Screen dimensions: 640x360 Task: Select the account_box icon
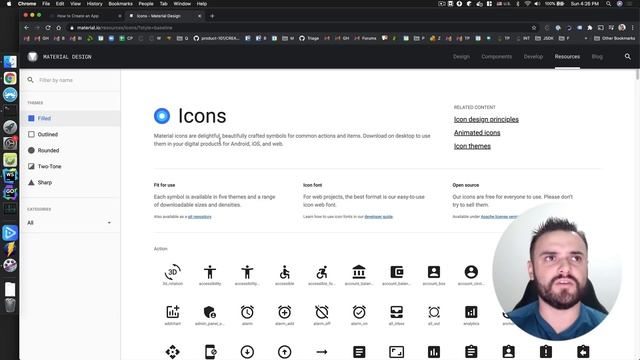pos(434,272)
